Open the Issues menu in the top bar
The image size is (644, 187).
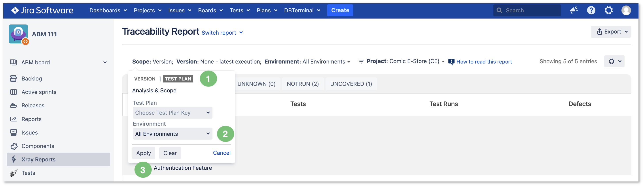(x=180, y=10)
